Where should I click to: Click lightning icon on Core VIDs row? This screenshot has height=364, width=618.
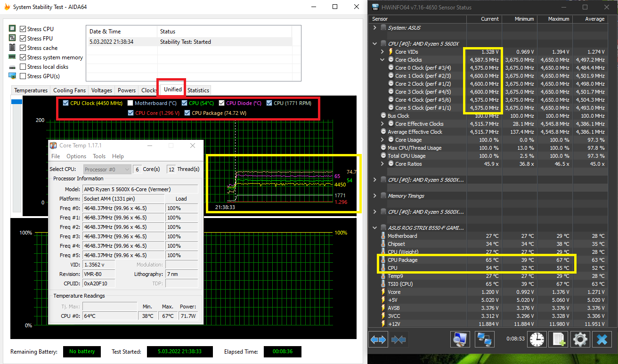390,52
